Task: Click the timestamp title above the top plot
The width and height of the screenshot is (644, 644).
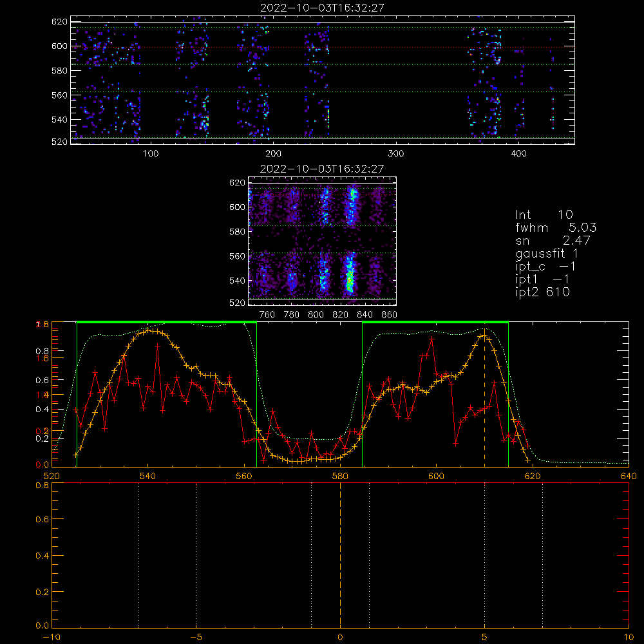Action: (322, 7)
